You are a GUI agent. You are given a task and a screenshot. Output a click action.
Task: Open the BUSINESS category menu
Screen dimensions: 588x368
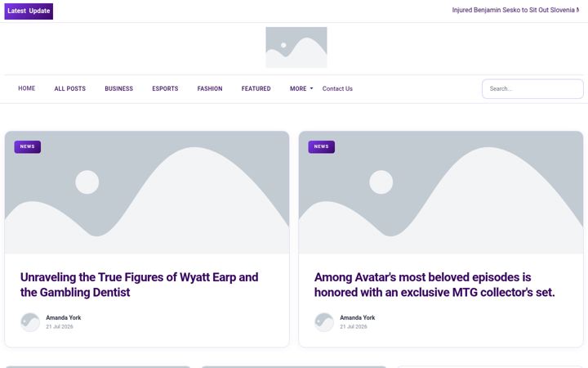pos(119,88)
